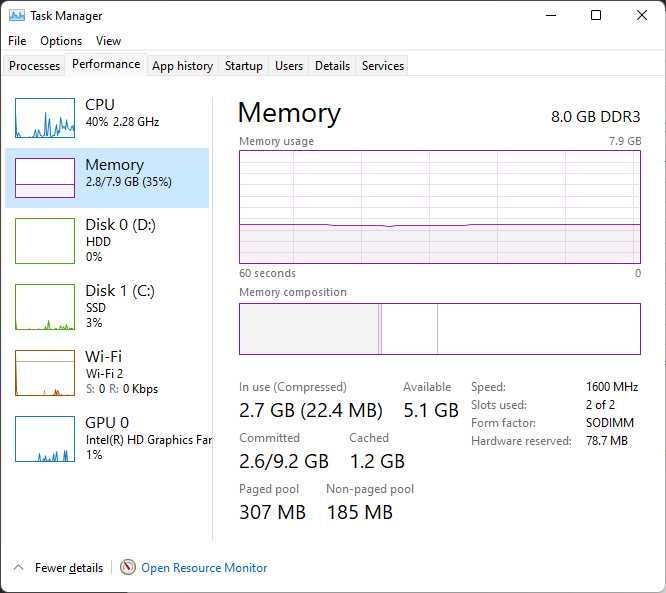
Task: Switch to the App history tab
Action: click(x=182, y=66)
